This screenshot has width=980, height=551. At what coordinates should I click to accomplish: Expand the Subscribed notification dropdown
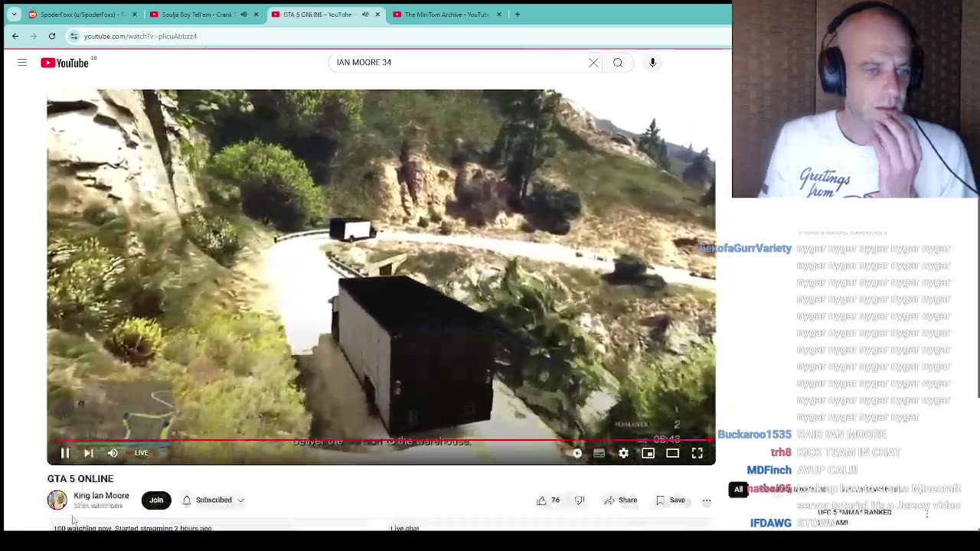[214, 500]
